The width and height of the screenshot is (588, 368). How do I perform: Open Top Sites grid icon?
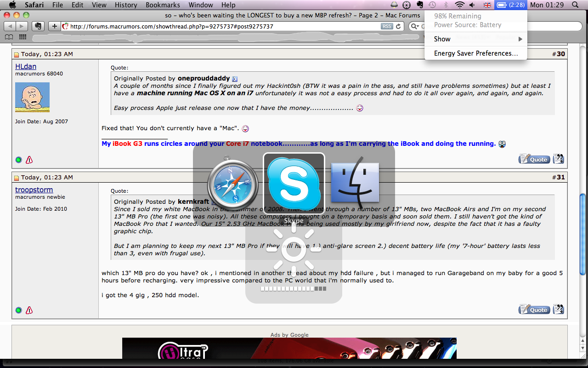23,37
